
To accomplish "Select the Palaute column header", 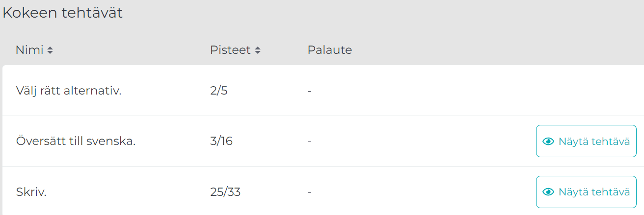I will click(x=330, y=50).
